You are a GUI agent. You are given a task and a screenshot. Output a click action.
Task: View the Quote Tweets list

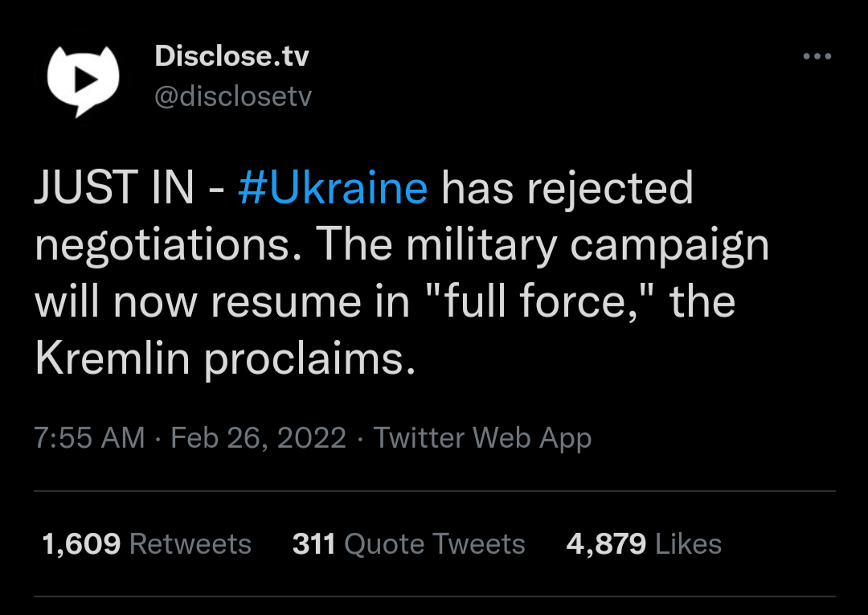pos(434,544)
